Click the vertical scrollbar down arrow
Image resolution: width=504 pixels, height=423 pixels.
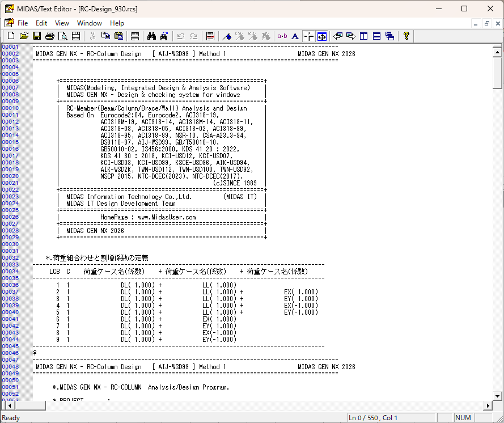(497, 396)
